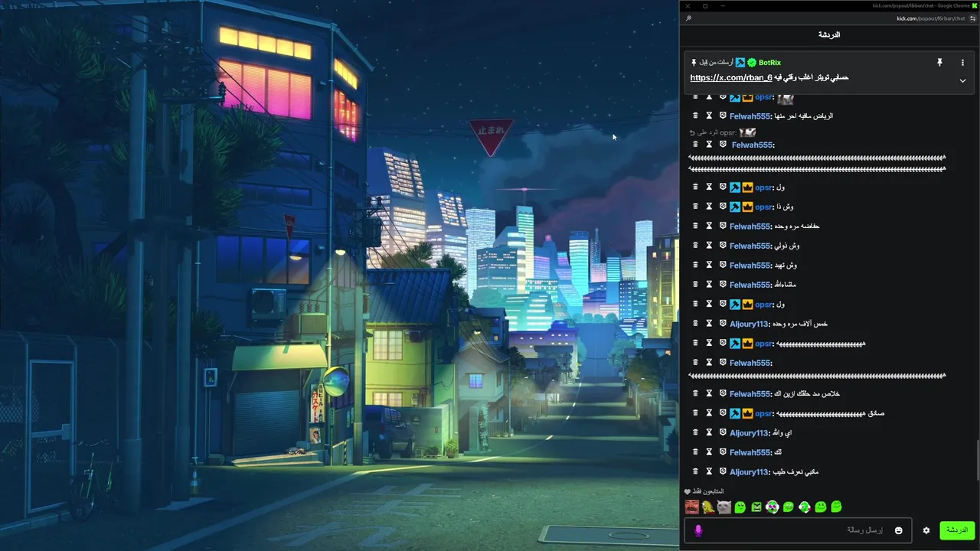Click the trash icon beside Aljoury113's "اي والله"
The image size is (980, 551).
(695, 433)
